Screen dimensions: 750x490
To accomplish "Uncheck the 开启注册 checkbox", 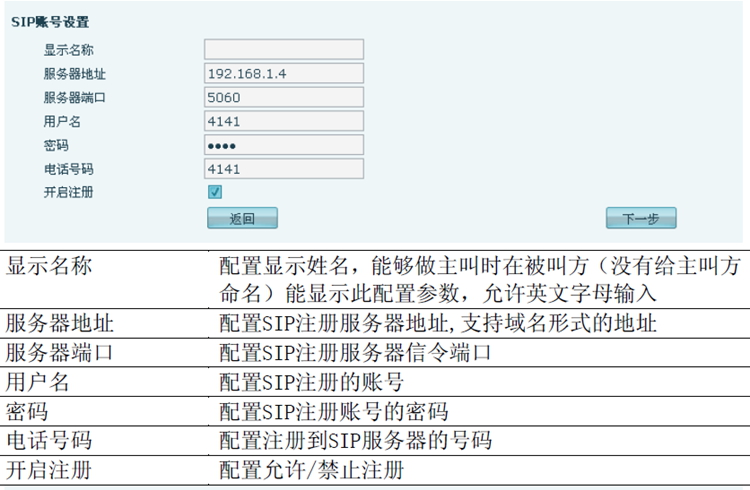I will coord(215,192).
